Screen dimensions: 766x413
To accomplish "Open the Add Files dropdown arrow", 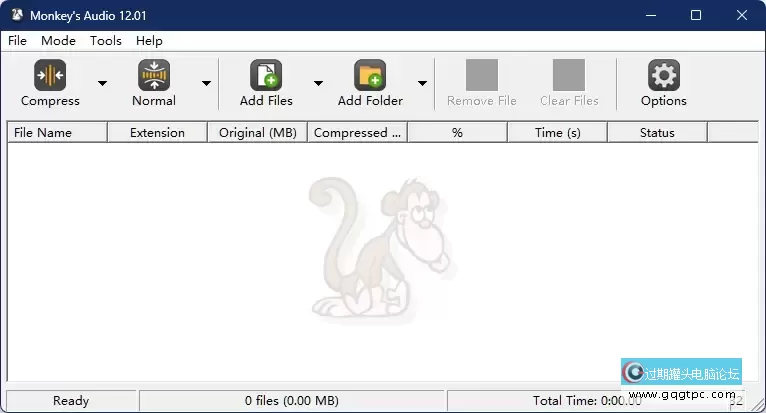I will (318, 84).
